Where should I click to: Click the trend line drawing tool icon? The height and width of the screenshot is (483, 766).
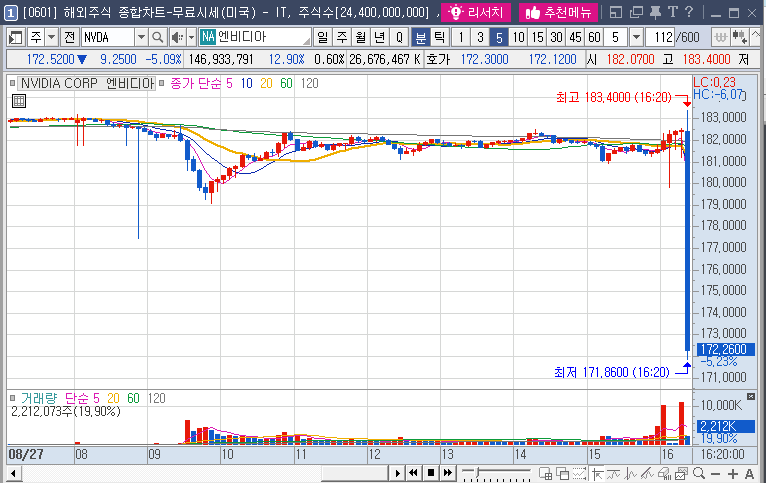[648, 473]
